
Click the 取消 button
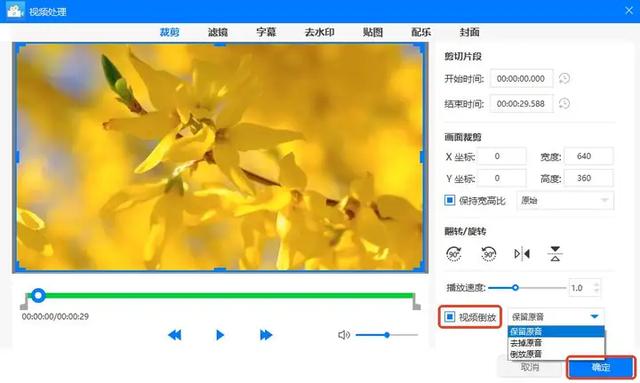[529, 367]
